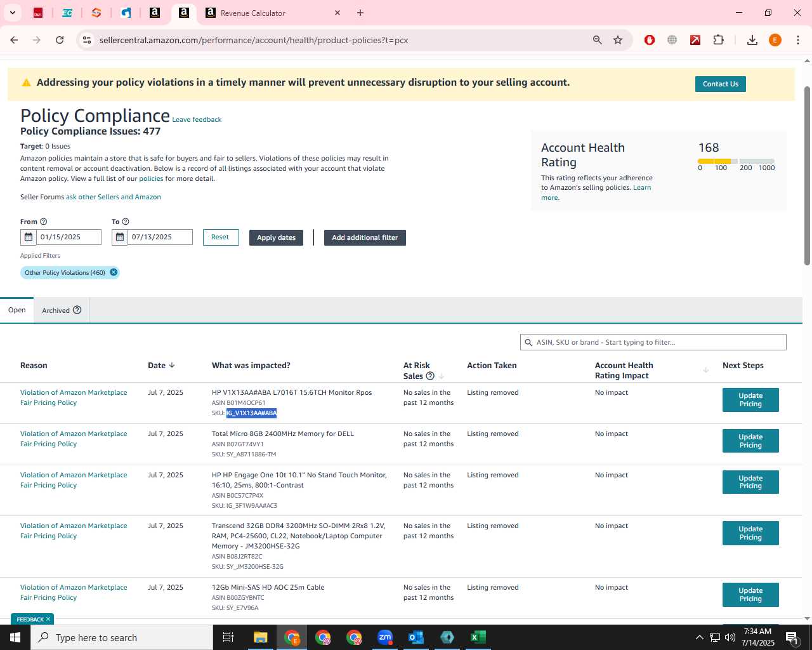The image size is (812, 650).
Task: Update Pricing for HP V1X13AA#ABA monitor
Action: tap(750, 400)
